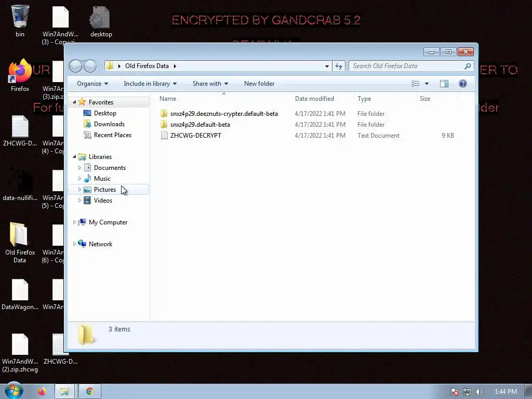Select the Recycle bin desktop icon
The width and height of the screenshot is (532, 399).
pyautogui.click(x=20, y=21)
